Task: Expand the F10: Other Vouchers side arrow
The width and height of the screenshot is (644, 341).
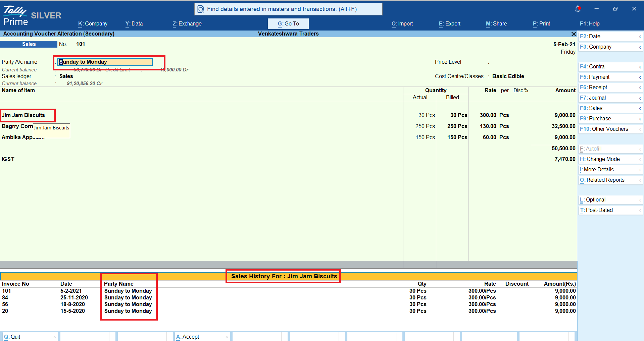Action: (640, 129)
